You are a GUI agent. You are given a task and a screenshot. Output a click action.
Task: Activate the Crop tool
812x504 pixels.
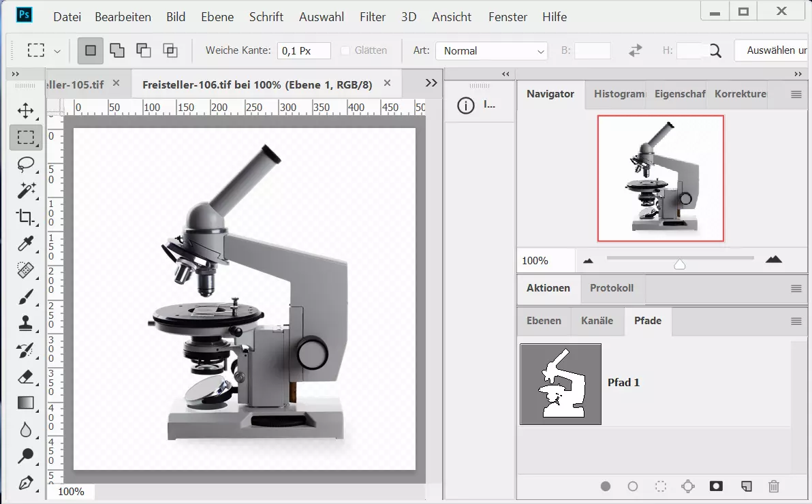pos(26,217)
